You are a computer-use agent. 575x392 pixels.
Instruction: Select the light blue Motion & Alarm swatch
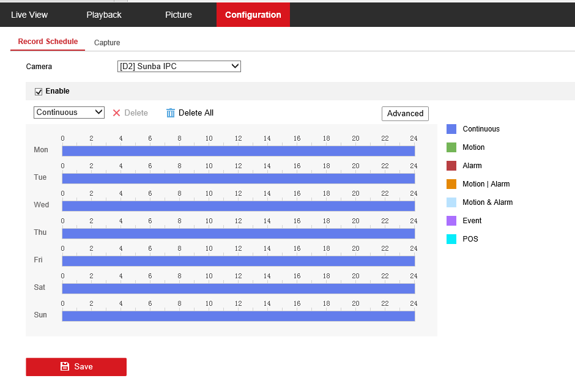pos(451,202)
